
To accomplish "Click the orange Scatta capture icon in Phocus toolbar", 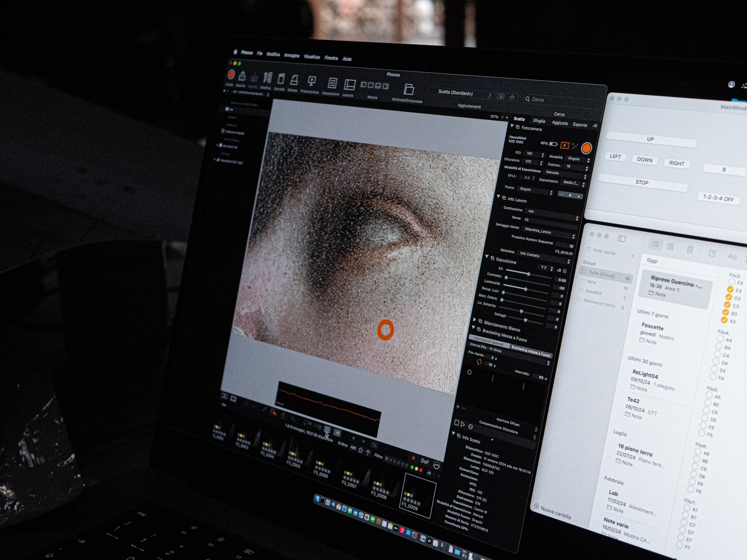I will 231,75.
